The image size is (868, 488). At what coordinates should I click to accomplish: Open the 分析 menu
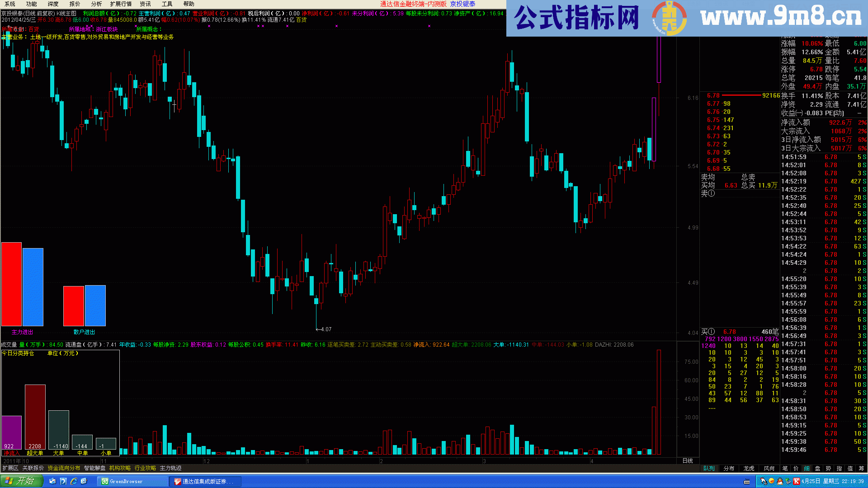click(x=97, y=4)
